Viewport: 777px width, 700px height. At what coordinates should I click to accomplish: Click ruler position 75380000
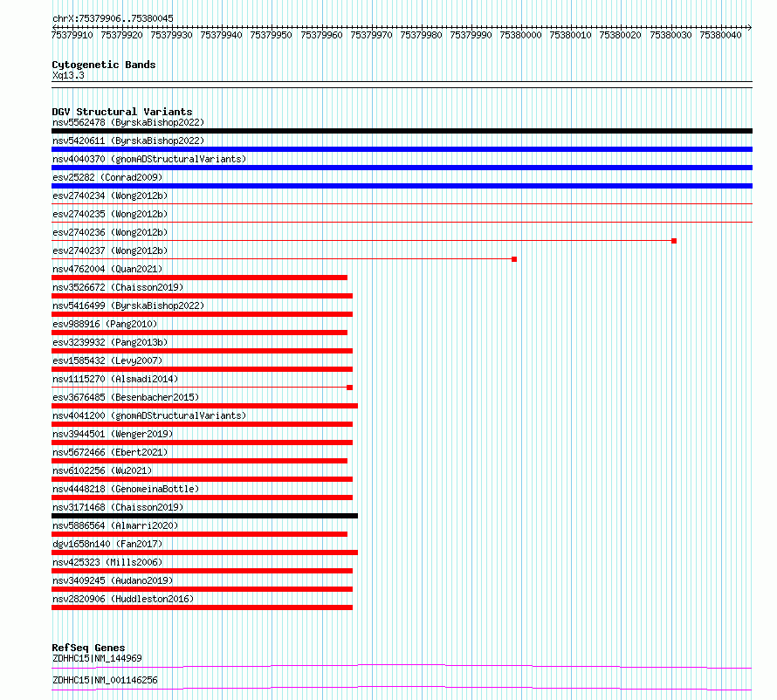click(x=521, y=35)
